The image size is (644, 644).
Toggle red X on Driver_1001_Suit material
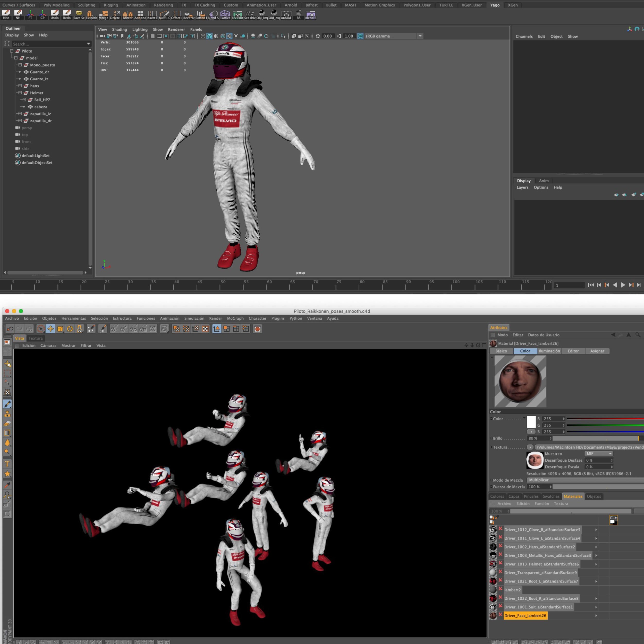point(500,607)
